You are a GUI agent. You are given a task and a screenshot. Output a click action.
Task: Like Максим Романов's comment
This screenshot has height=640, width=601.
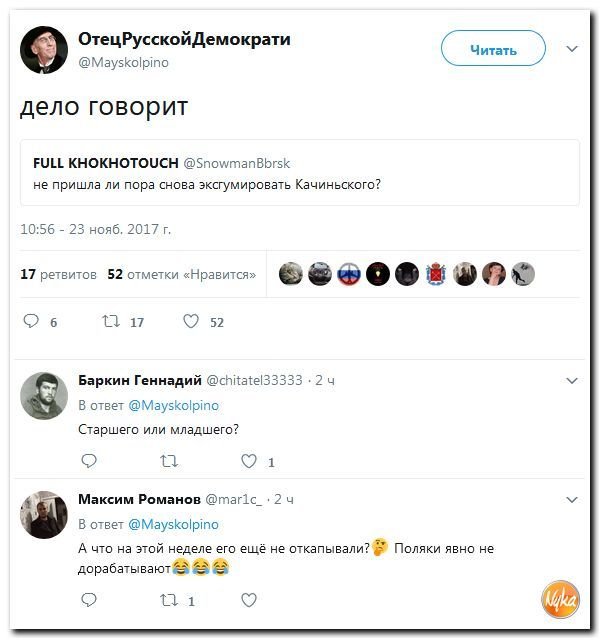point(249,600)
